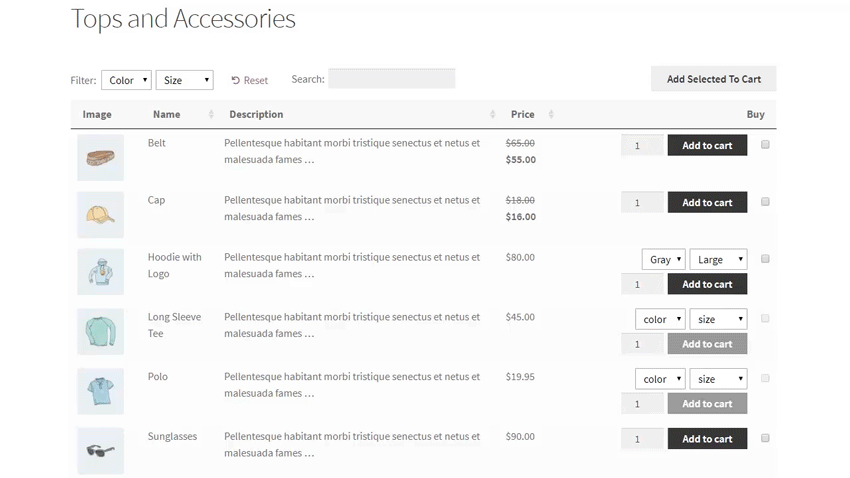The image size is (850, 478).
Task: Check the Belt row checkbox
Action: coord(765,145)
